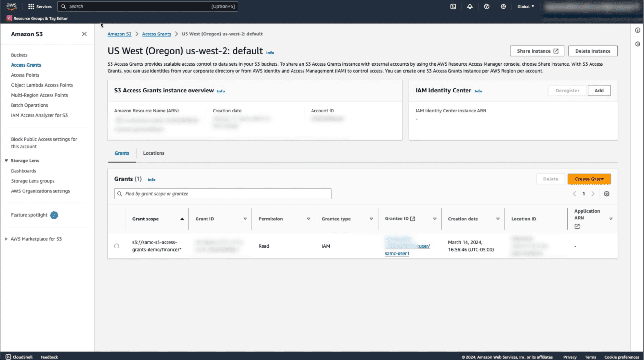Click Info next to IAM Identity Center
The width and height of the screenshot is (644, 360).
coord(478,91)
